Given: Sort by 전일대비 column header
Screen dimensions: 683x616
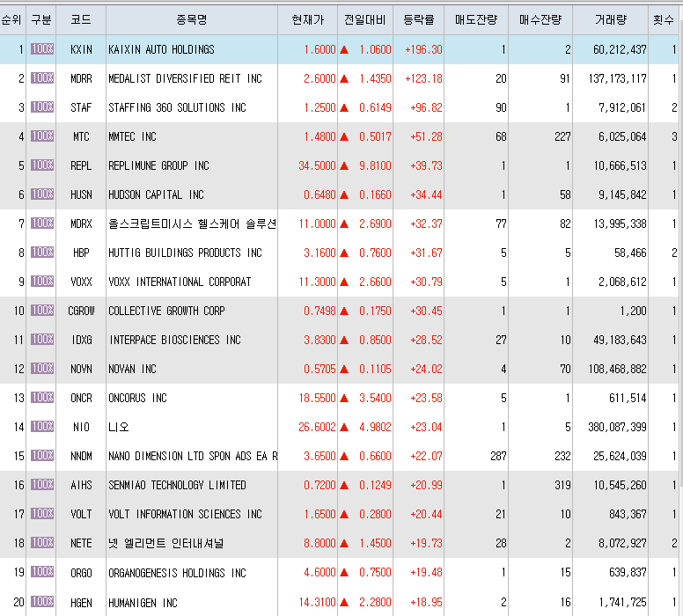Looking at the screenshot, I should click(365, 20).
